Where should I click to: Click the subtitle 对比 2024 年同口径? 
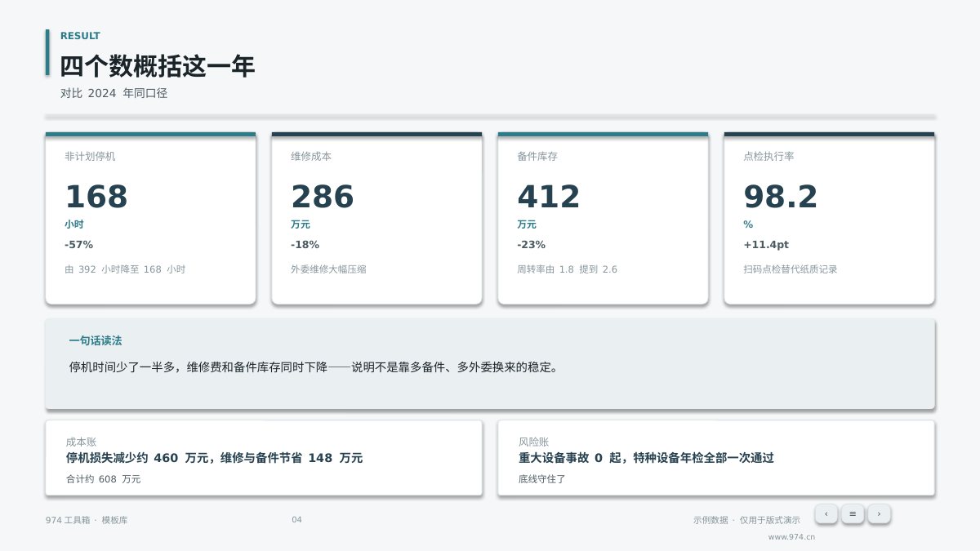tap(114, 94)
